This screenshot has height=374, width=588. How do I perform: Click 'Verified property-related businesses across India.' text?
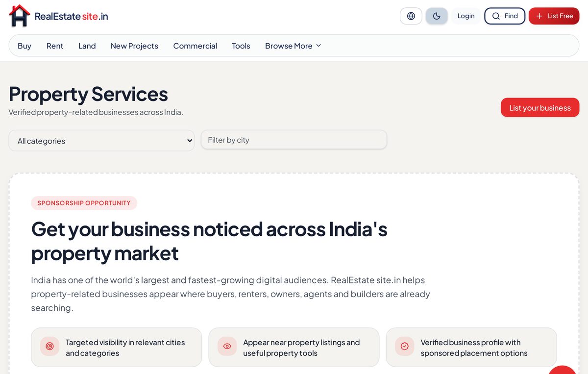coord(96,112)
